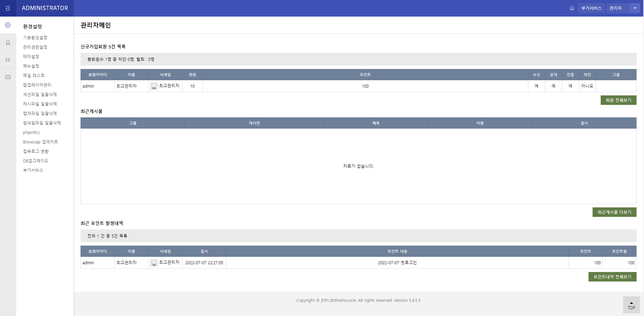The height and width of the screenshot is (316, 644).
Task: Click the 포인트 column header in members table
Action: (365, 75)
